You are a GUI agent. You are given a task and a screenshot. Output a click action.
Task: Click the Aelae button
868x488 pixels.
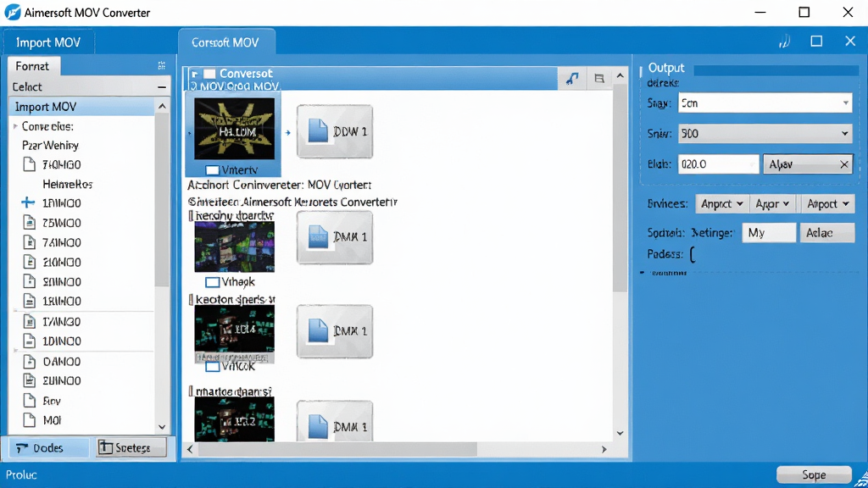(827, 233)
